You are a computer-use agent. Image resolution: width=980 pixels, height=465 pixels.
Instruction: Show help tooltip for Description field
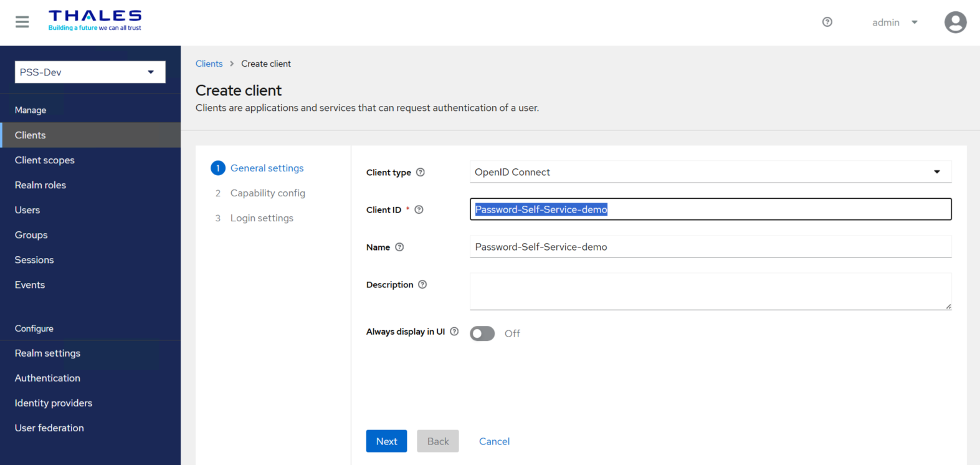pos(422,285)
